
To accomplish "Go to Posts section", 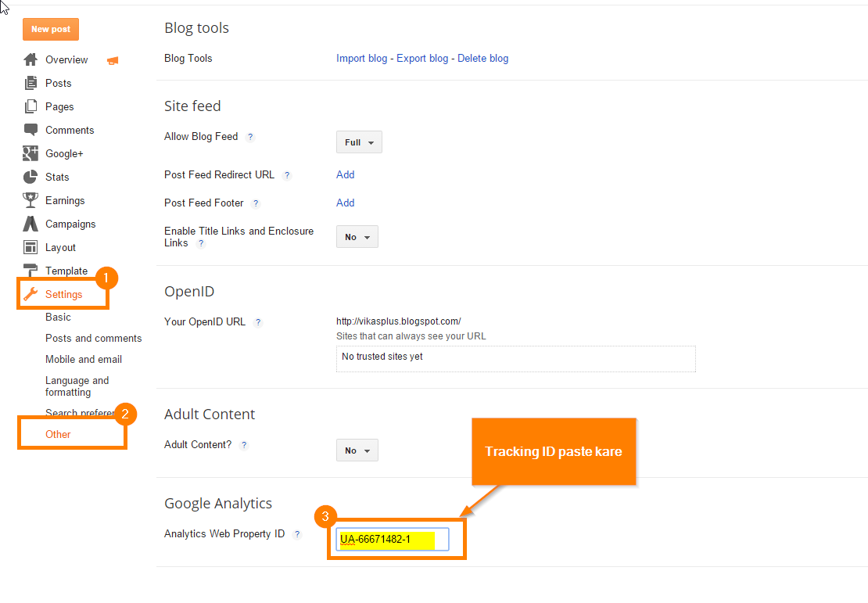I will [58, 83].
